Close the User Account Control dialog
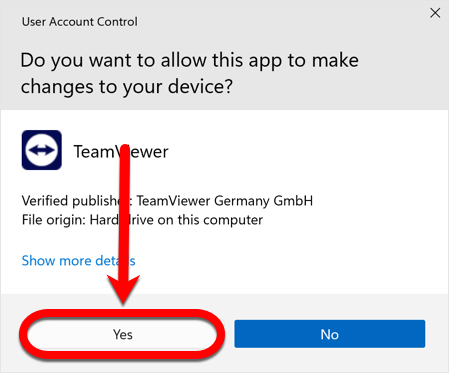 click(435, 13)
